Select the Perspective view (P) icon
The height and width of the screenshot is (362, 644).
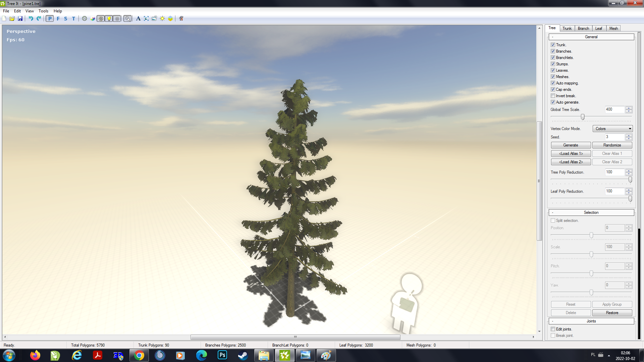coord(50,19)
